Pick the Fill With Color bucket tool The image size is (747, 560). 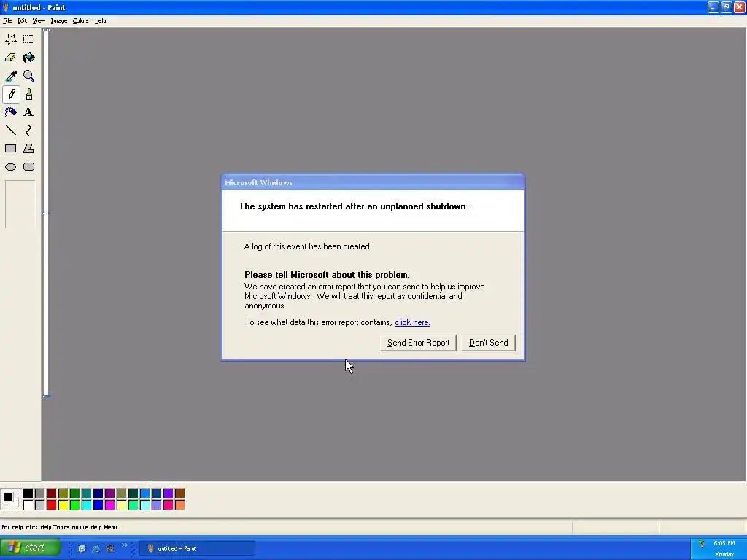point(29,58)
